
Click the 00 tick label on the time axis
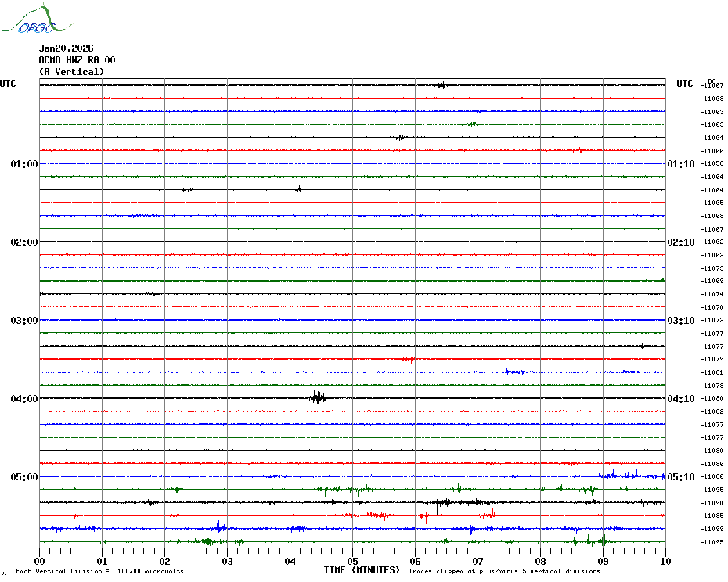tap(40, 561)
